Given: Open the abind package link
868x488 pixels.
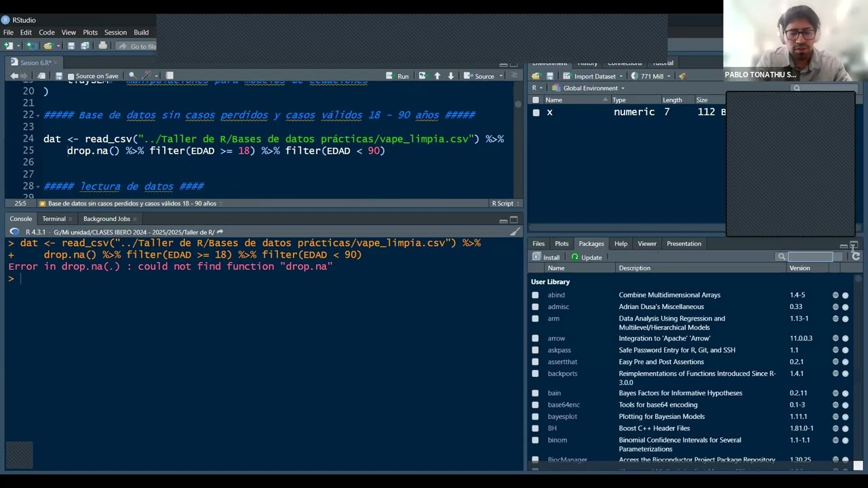Looking at the screenshot, I should [556, 295].
